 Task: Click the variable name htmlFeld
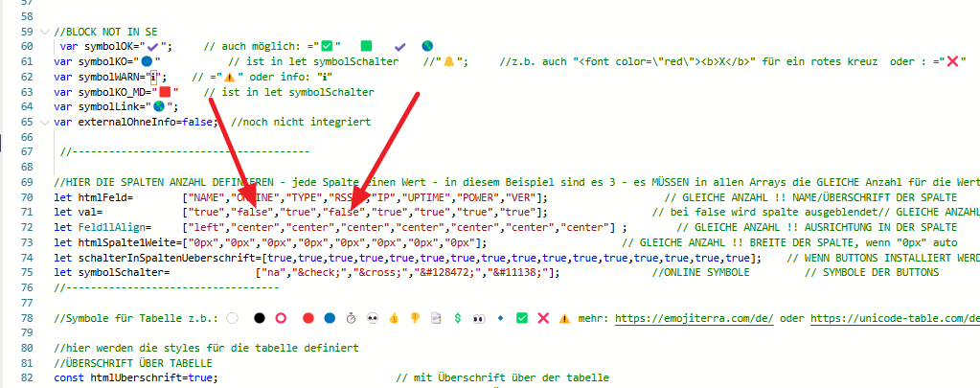click(103, 197)
